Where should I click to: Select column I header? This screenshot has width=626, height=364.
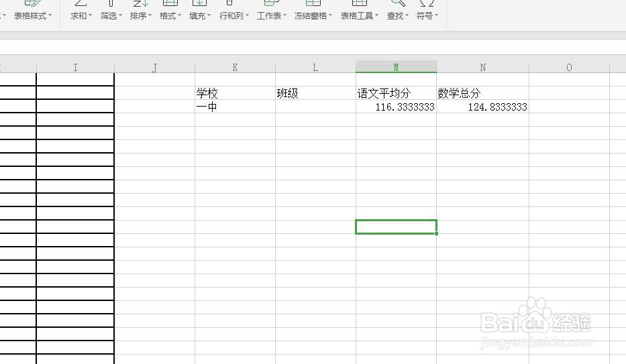[x=75, y=68]
